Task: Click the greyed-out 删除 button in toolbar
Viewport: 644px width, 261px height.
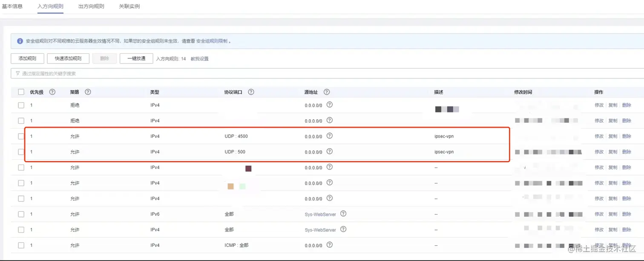Action: 104,58
